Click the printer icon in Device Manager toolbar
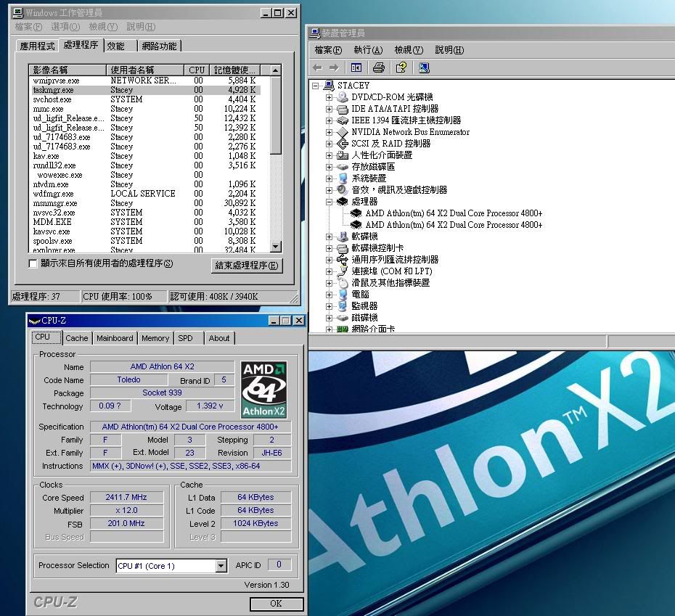The image size is (675, 616). pos(379,67)
